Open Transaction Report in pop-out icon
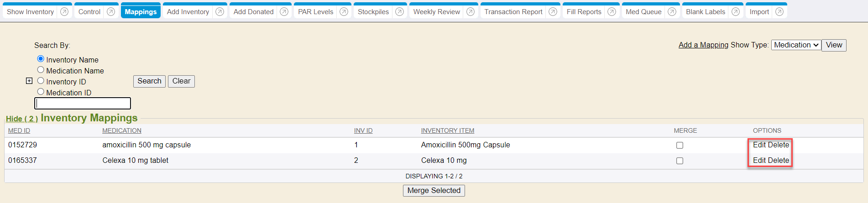 tap(553, 12)
